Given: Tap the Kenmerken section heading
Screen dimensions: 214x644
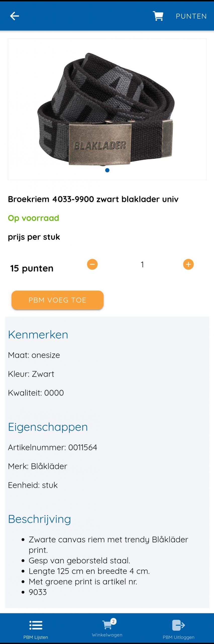Looking at the screenshot, I should click(38, 335).
